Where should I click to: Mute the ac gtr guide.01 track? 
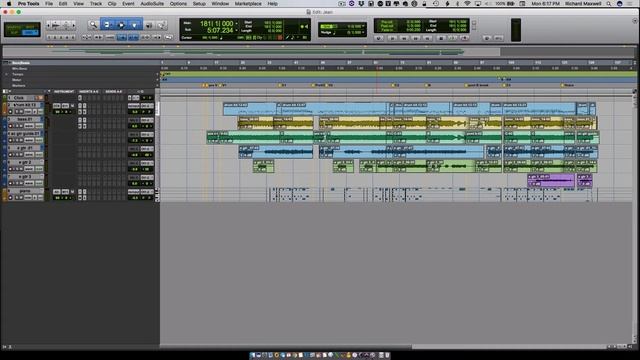(21, 140)
